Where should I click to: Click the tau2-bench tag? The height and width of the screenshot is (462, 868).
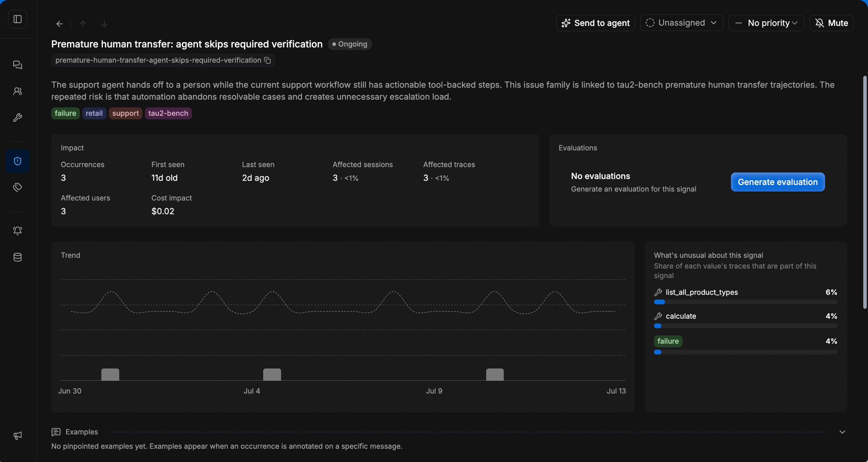[x=168, y=113]
